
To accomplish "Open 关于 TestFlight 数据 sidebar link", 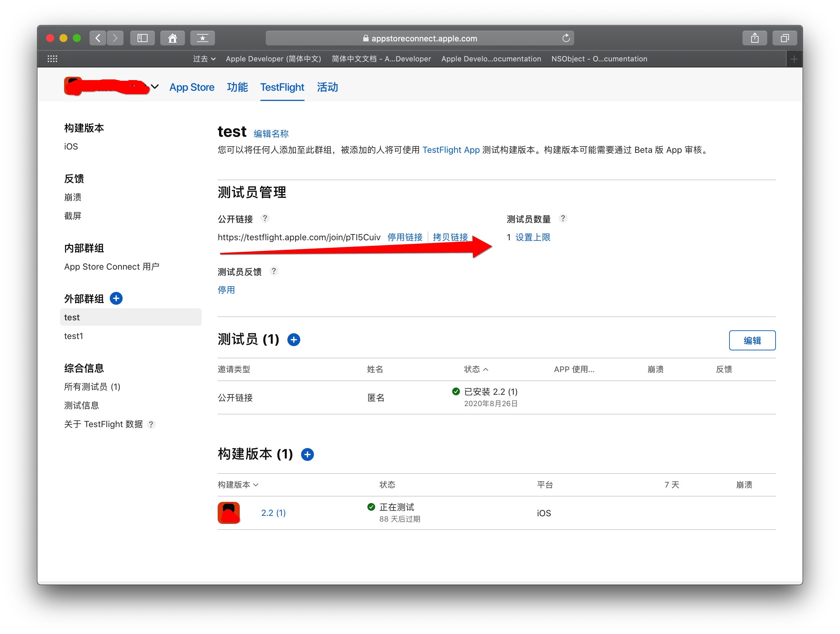I will (103, 424).
